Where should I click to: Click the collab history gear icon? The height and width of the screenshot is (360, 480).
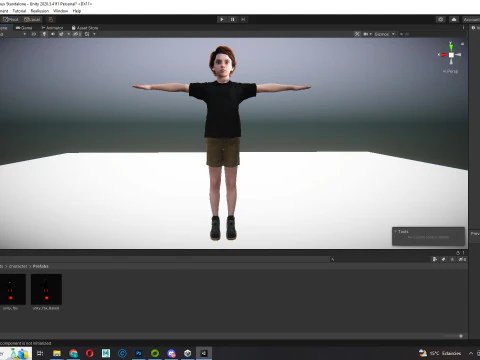click(441, 20)
